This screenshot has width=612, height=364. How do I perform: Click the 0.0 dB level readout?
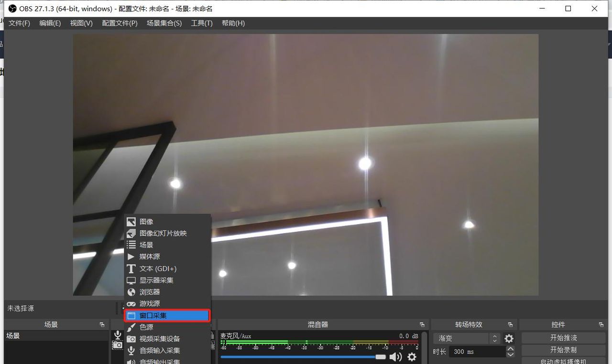409,336
